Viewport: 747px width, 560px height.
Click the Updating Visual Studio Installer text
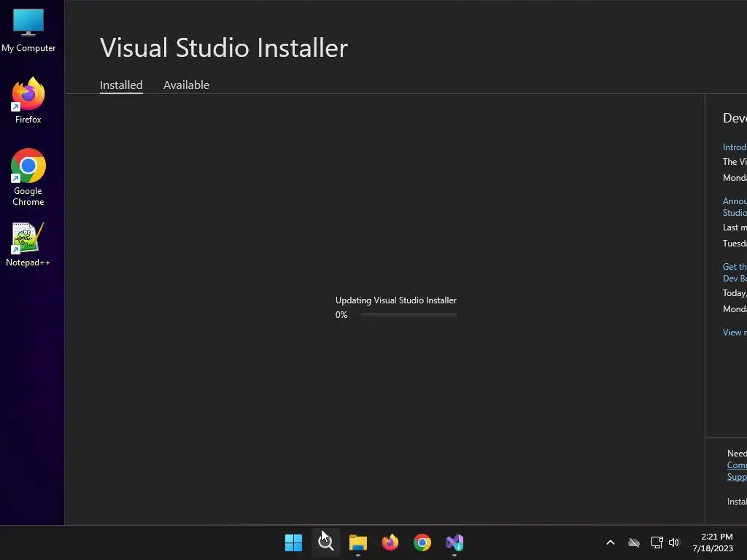[396, 300]
